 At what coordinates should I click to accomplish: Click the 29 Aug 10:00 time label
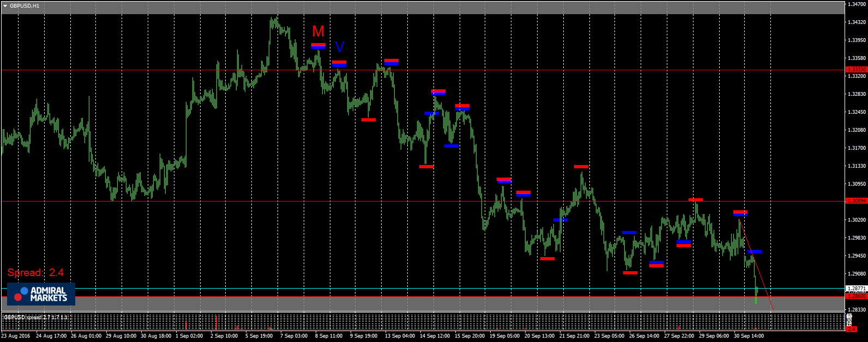(121, 336)
